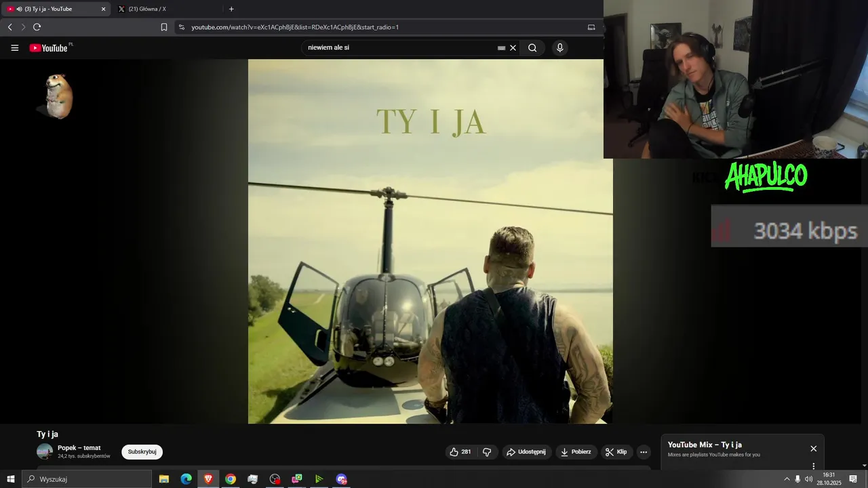Switch to the Główna / X tab
This screenshot has width=868, height=488.
170,9
